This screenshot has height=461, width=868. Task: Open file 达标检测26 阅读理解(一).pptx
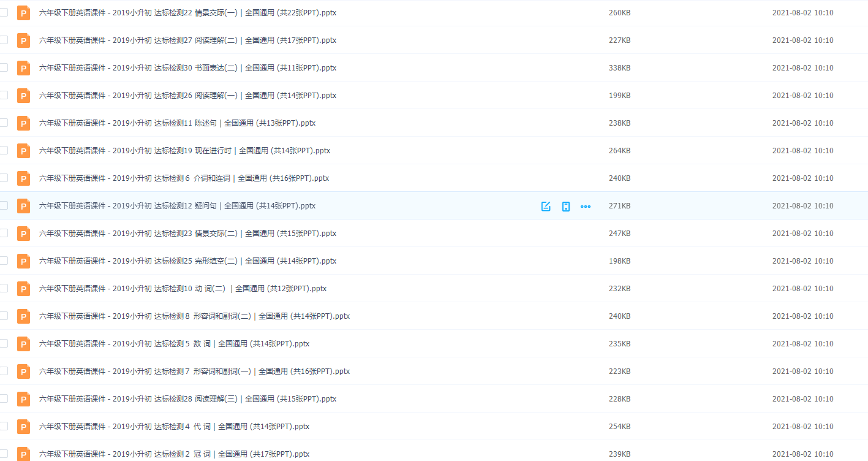click(187, 96)
